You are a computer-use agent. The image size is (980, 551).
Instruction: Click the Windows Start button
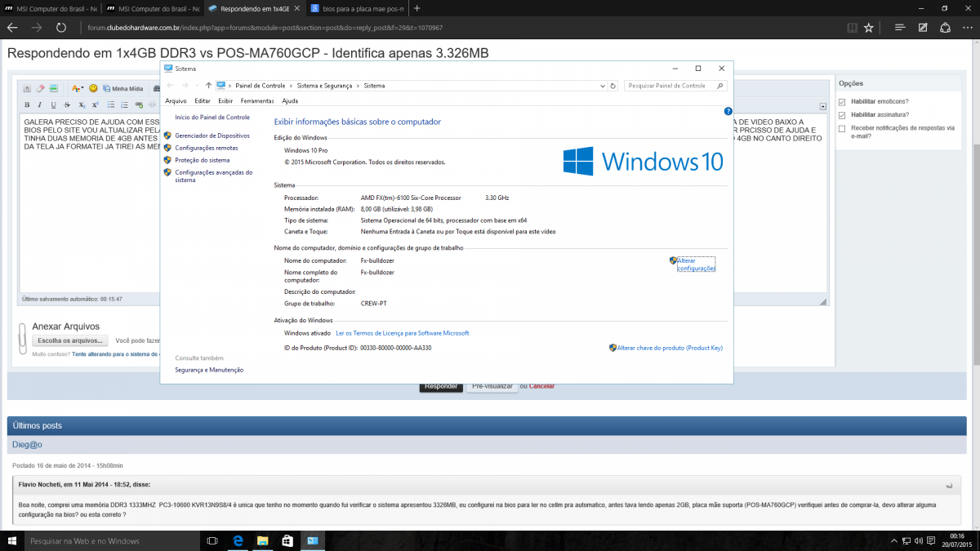click(x=11, y=541)
